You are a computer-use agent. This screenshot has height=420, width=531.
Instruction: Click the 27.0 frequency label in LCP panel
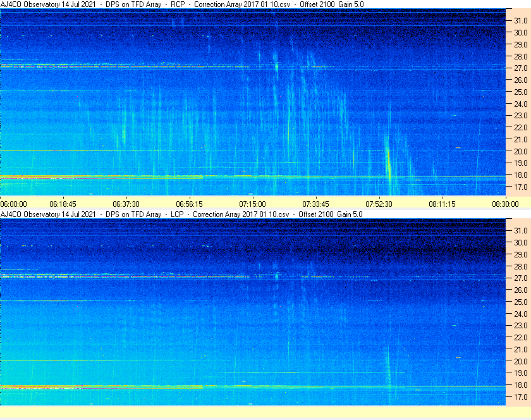tap(521, 278)
